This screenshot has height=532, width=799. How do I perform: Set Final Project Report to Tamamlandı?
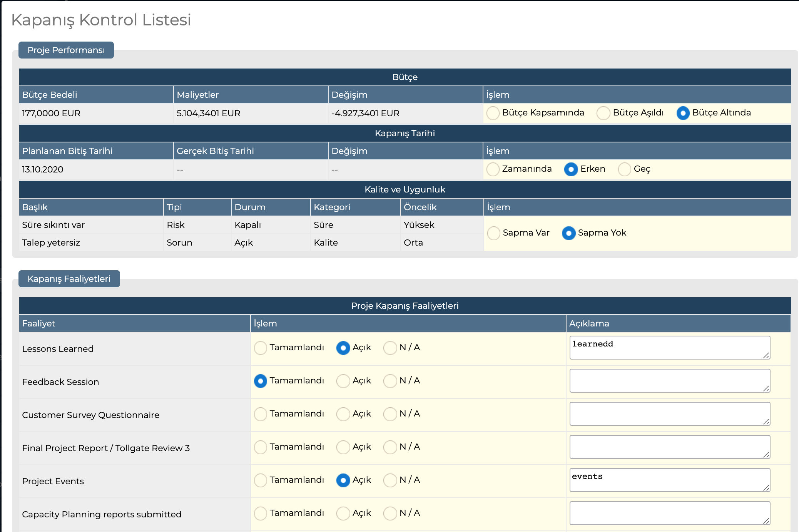point(261,447)
